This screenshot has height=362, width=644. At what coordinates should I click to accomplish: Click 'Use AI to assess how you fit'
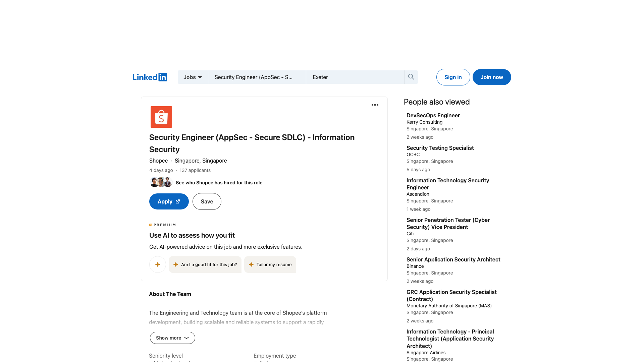tap(192, 235)
